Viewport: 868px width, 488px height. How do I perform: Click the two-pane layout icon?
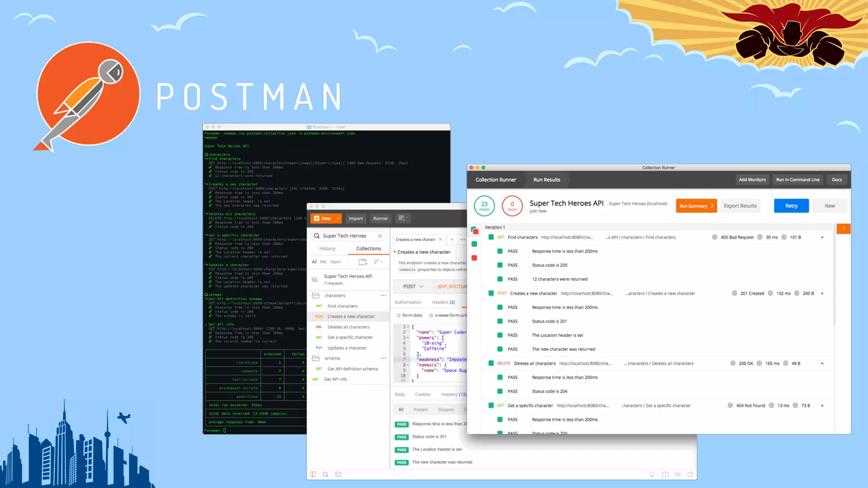pyautogui.click(x=665, y=474)
